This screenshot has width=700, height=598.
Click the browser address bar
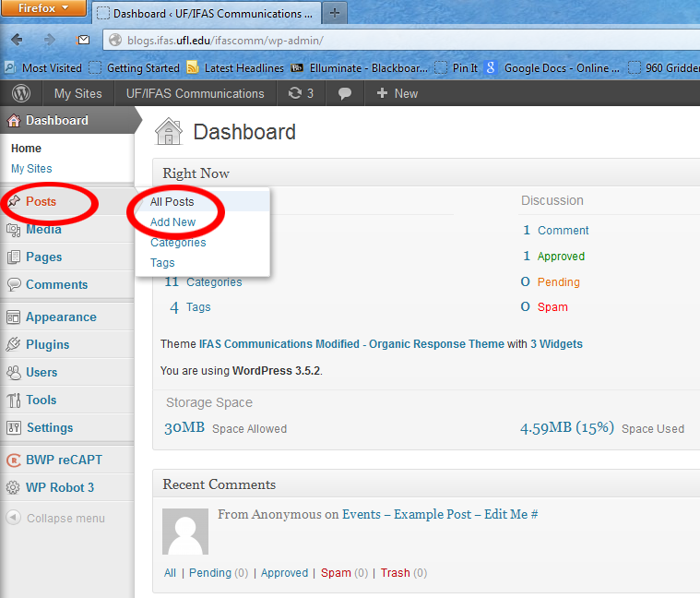402,41
